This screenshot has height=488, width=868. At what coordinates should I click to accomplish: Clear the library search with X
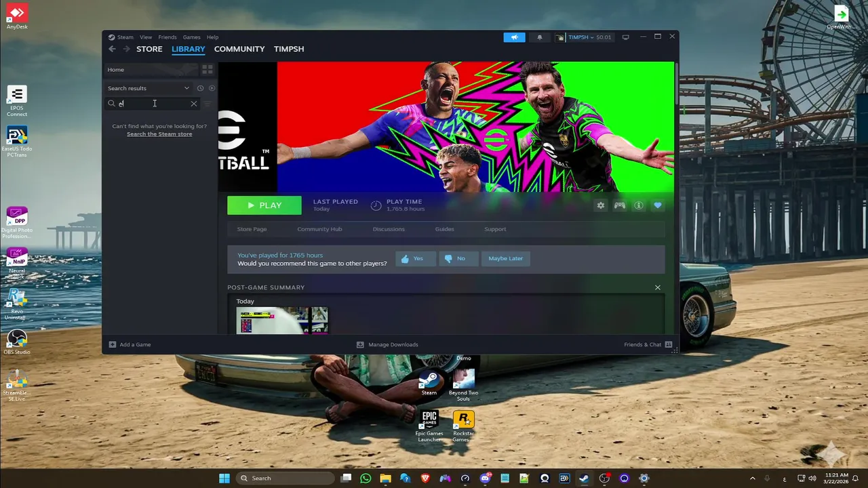click(194, 104)
